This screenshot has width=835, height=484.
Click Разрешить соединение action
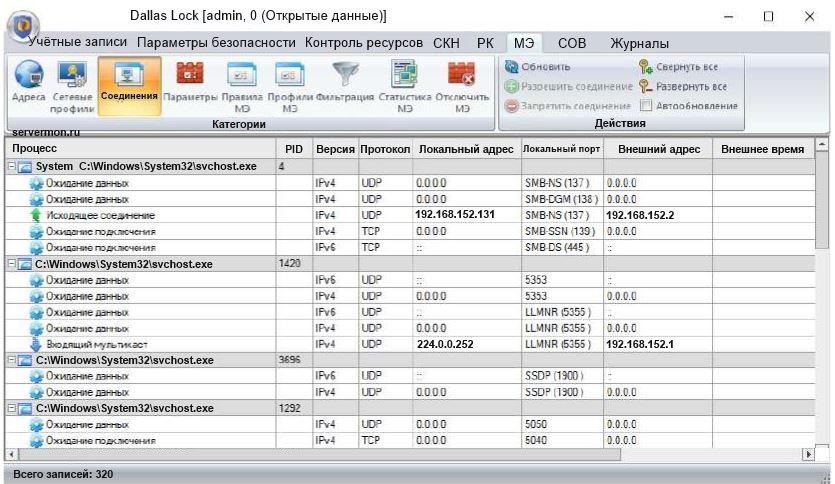(x=568, y=86)
